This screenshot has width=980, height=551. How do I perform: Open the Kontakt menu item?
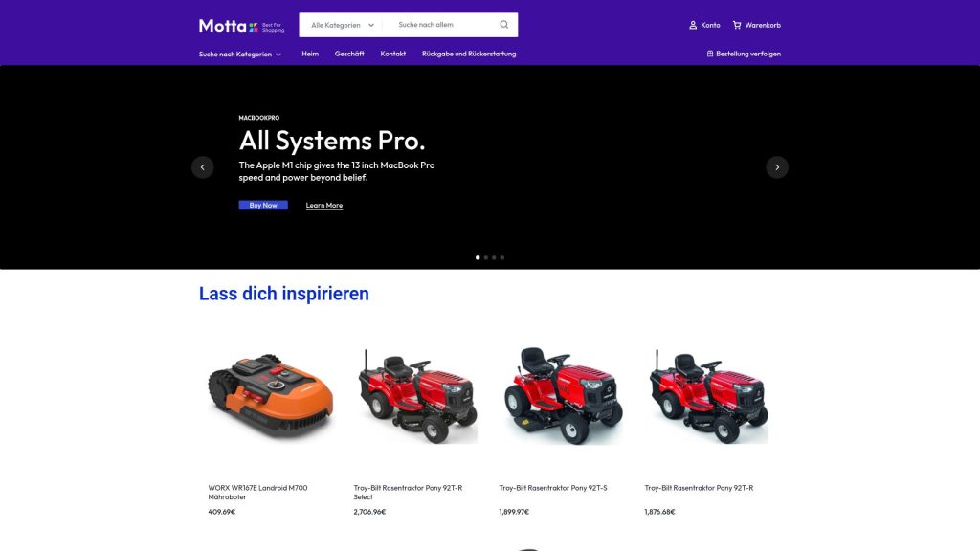coord(393,54)
